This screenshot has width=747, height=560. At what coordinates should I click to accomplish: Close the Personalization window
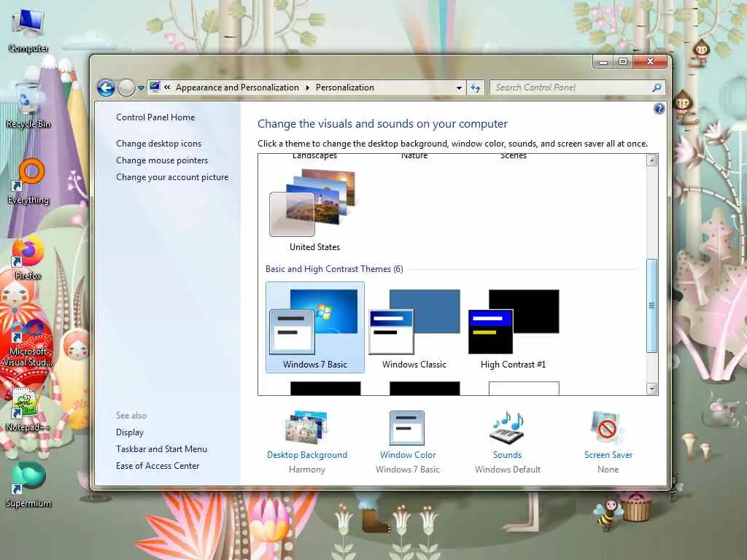(650, 62)
